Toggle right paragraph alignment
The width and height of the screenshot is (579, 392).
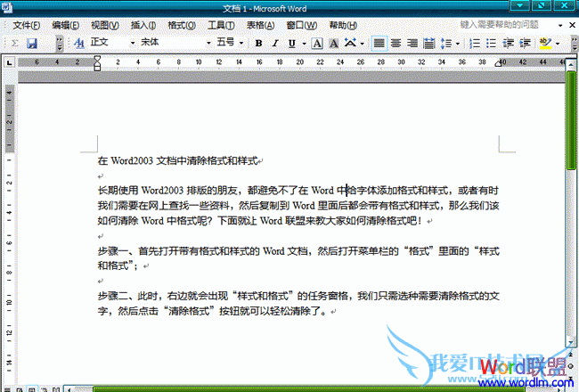tap(412, 44)
